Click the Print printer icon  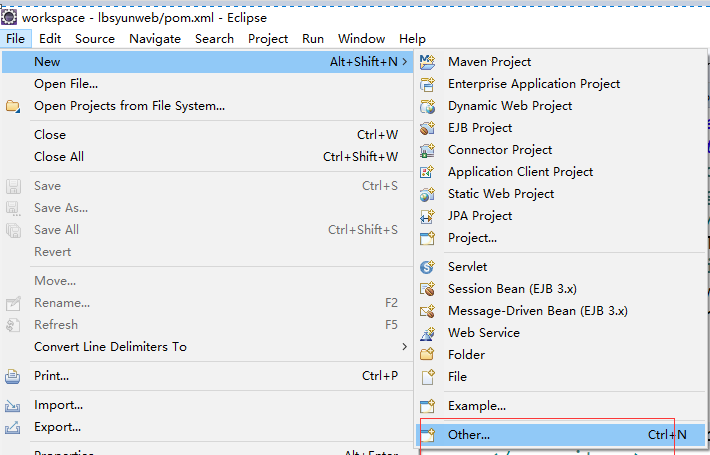point(13,376)
